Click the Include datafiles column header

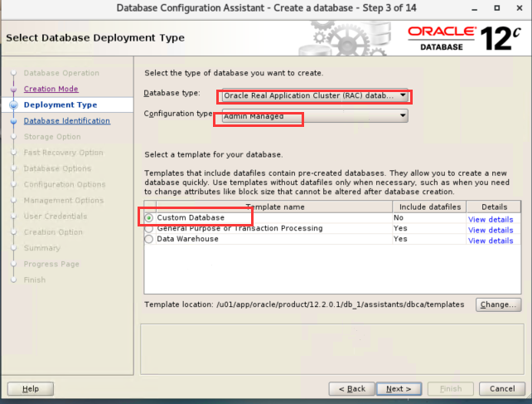pos(429,207)
